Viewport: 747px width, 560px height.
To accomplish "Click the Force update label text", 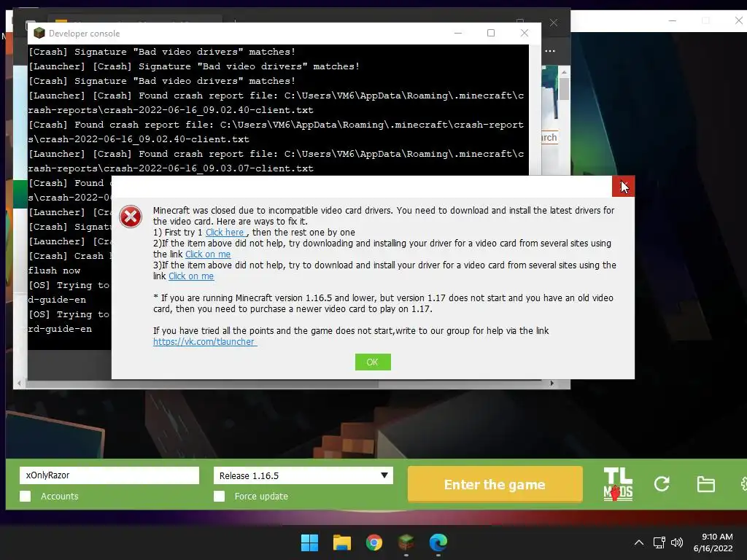I will 261,496.
